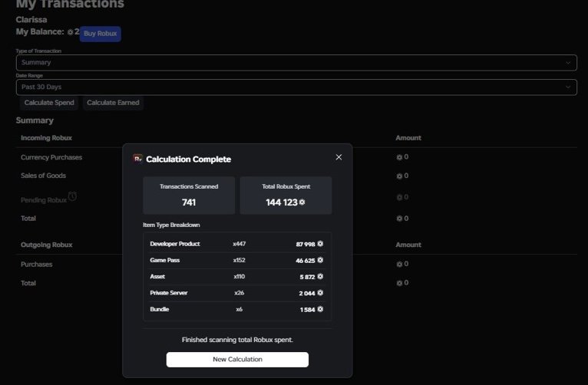This screenshot has height=385, width=588.
Task: Click the Pending Robux label
Action: click(44, 200)
